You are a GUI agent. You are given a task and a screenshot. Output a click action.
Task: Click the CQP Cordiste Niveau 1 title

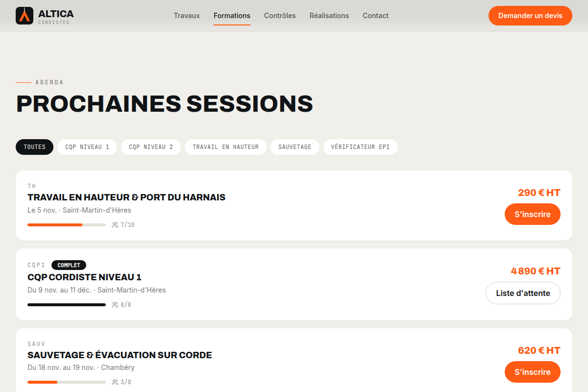point(84,277)
